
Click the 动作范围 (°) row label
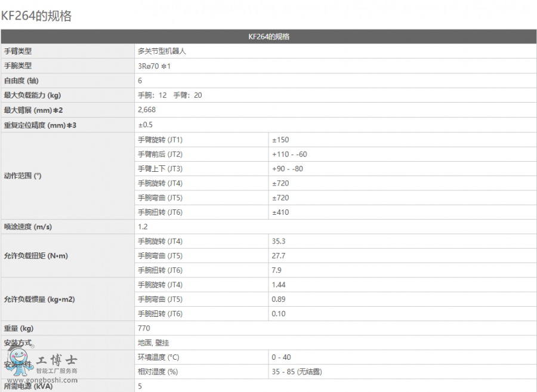point(23,176)
